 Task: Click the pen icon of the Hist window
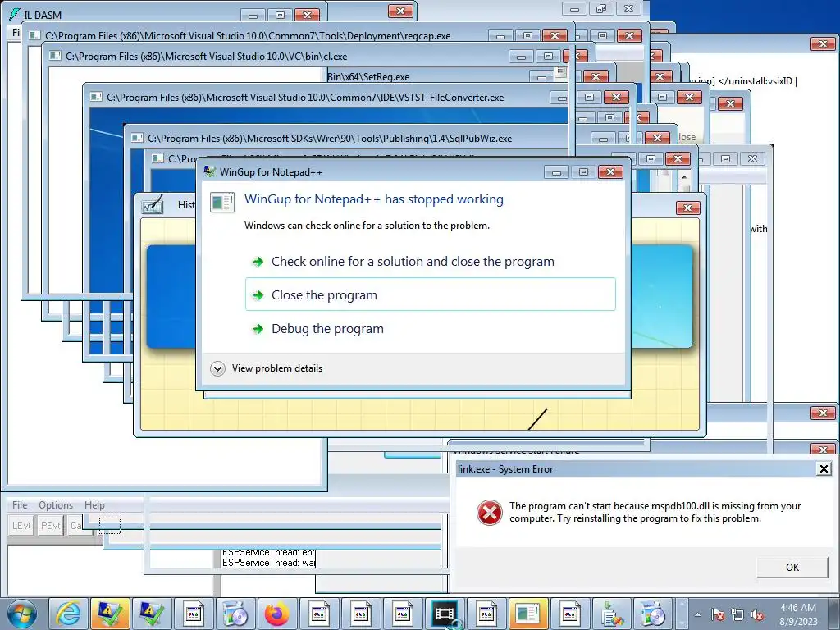click(153, 204)
